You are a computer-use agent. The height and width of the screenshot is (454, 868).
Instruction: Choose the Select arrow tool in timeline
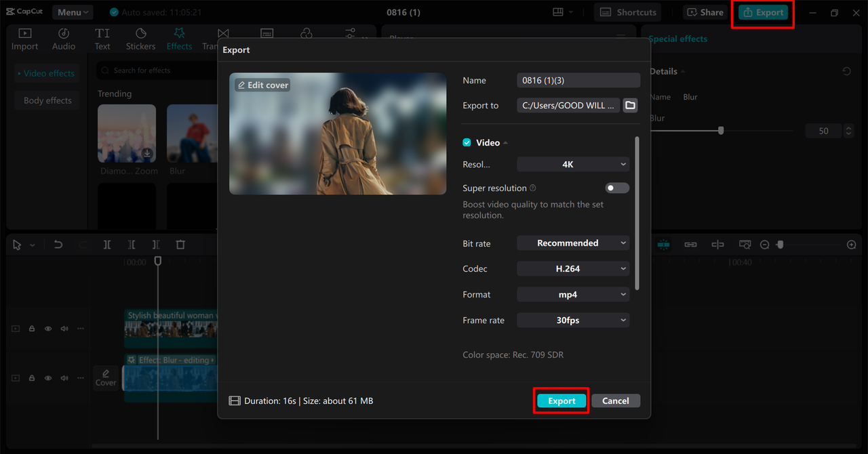tap(18, 245)
